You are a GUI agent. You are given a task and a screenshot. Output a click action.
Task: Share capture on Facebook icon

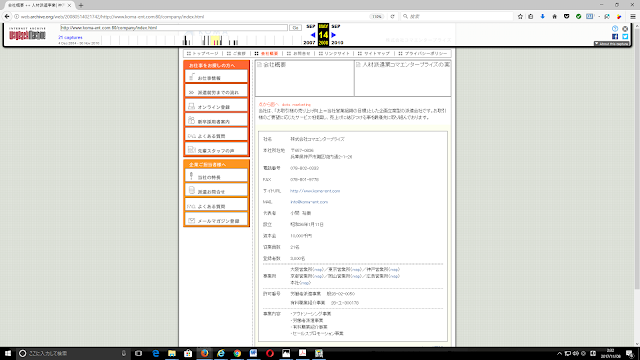click(x=615, y=36)
